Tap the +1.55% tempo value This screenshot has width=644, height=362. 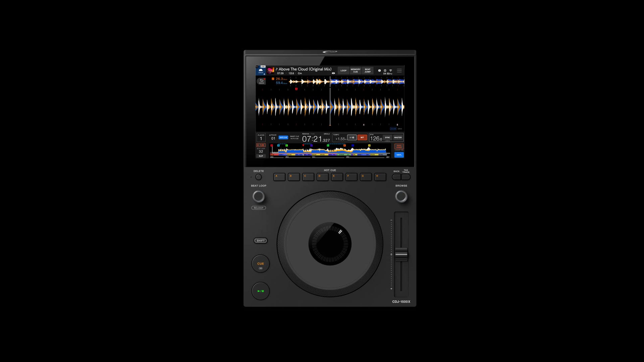tap(341, 139)
